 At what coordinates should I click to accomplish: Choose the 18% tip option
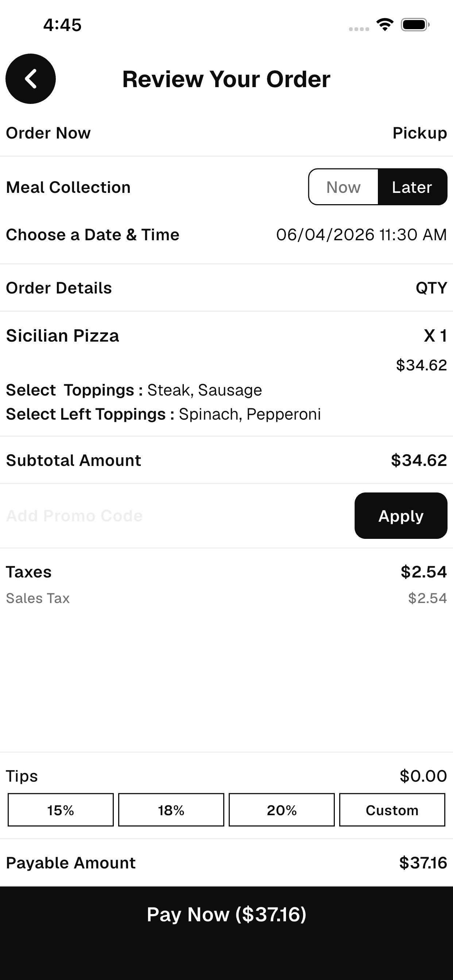171,810
